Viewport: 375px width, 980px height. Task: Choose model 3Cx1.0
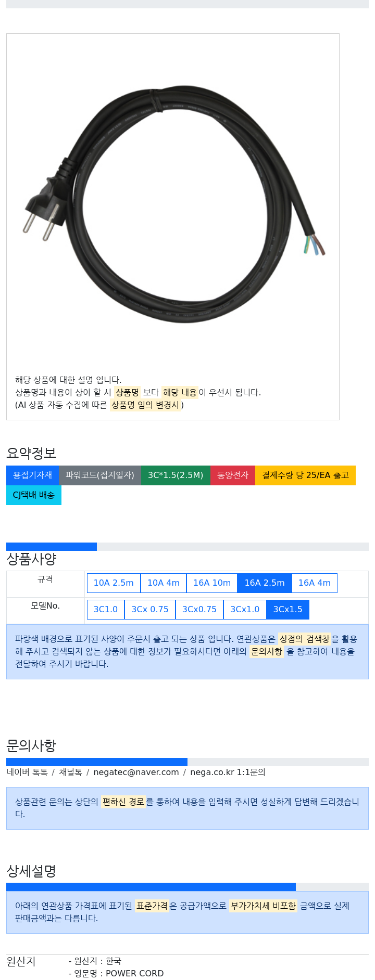[245, 610]
